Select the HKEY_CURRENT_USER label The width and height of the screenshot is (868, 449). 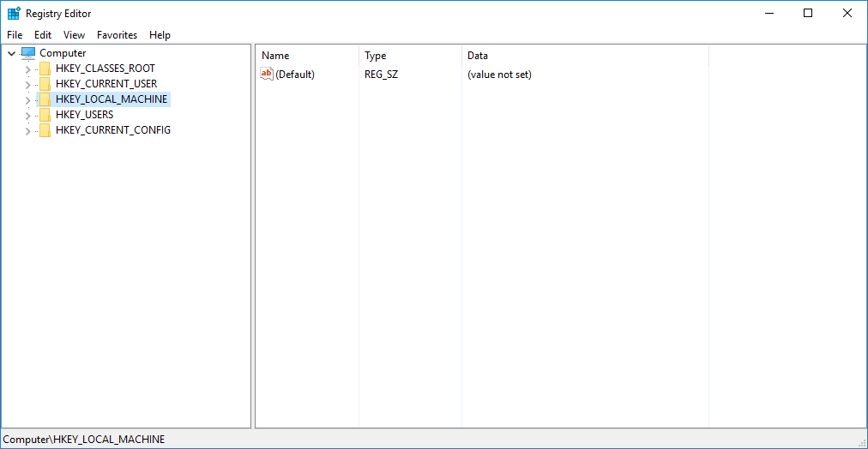click(x=106, y=84)
